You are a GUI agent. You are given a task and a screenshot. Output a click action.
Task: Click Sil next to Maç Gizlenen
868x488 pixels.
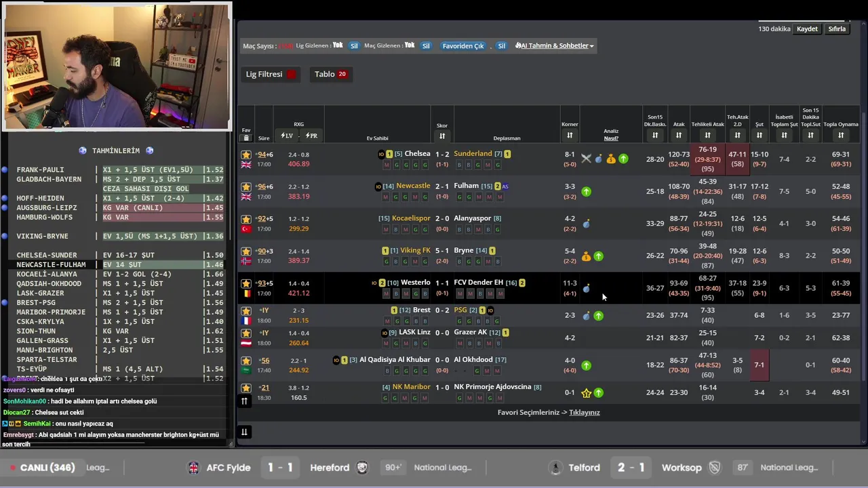426,45
